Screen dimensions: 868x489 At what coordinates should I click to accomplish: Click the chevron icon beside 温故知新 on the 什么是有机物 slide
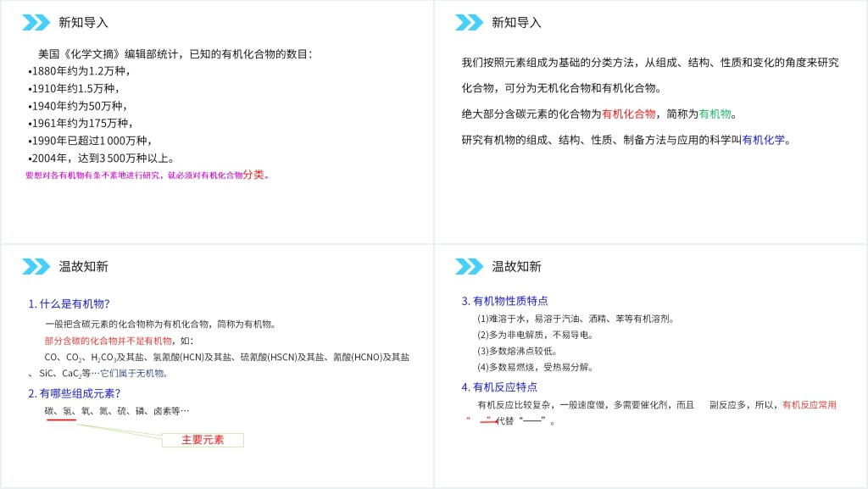click(36, 267)
